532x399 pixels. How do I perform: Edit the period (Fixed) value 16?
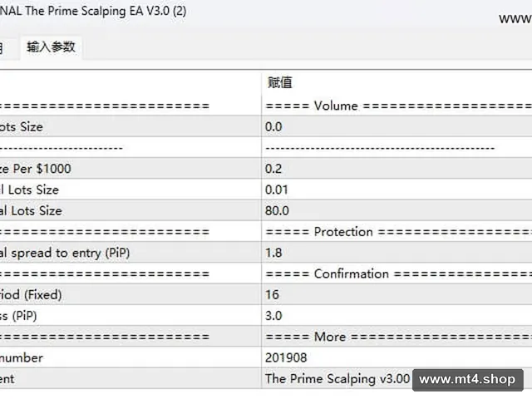tap(397, 295)
